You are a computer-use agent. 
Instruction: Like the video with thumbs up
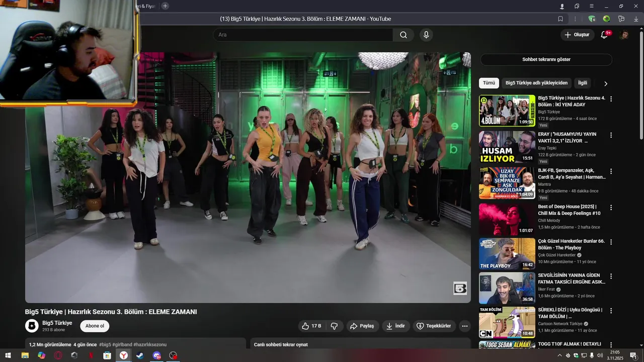point(311,326)
